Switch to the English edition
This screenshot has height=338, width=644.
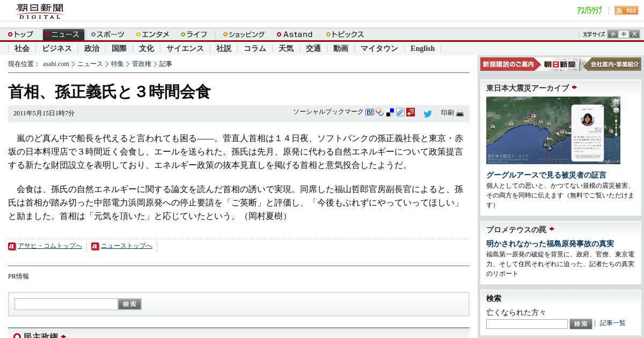423,48
